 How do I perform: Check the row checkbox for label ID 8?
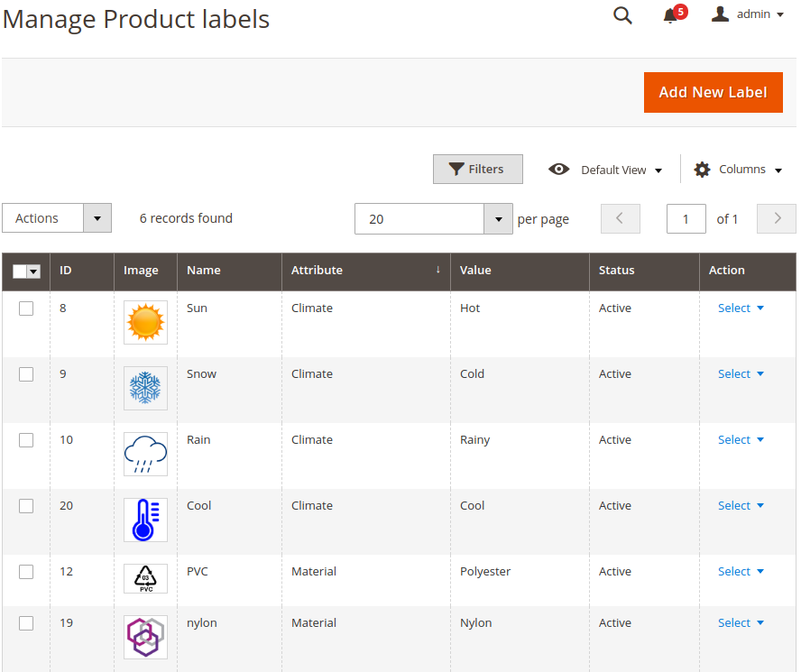tap(26, 308)
